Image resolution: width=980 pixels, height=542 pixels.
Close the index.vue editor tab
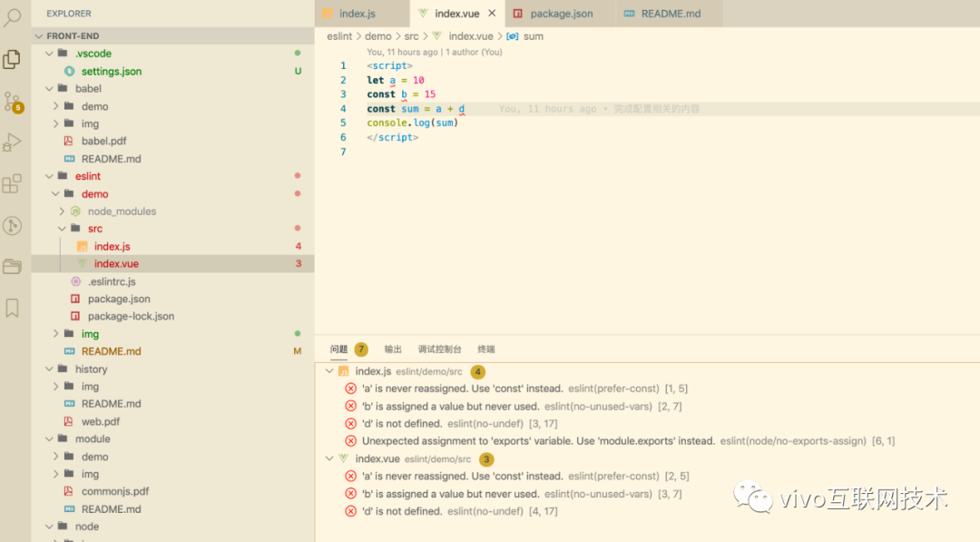coord(492,13)
